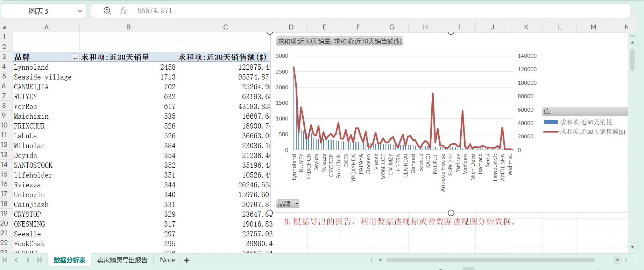Click the red instruction text about 数据透视图
The height and width of the screenshot is (270, 644).
[400, 222]
